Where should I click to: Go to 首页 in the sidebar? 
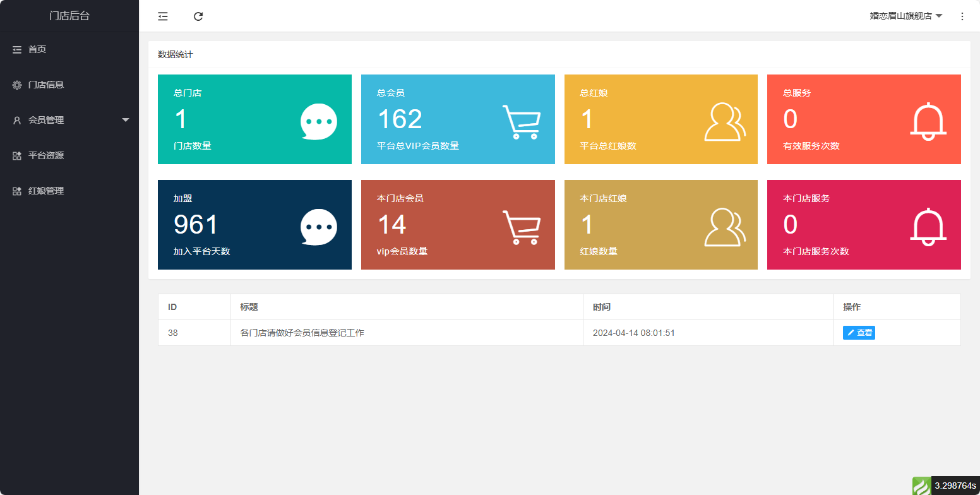[37, 49]
